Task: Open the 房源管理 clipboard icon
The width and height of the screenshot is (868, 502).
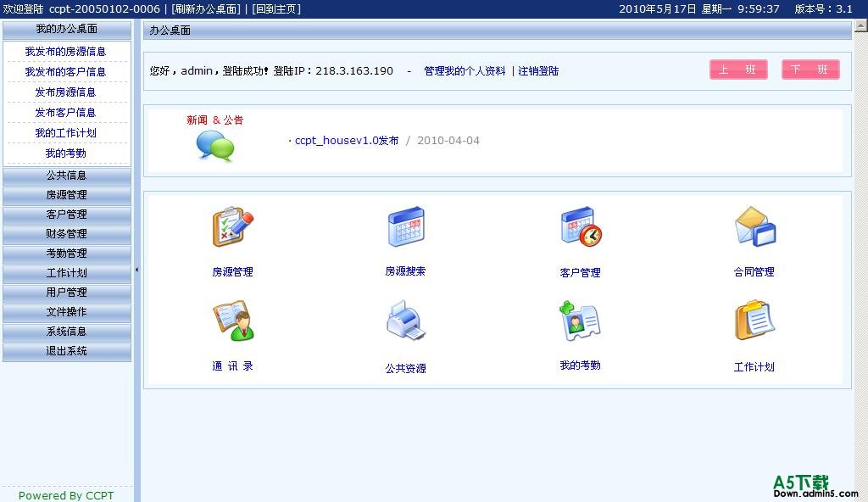Action: 233,227
